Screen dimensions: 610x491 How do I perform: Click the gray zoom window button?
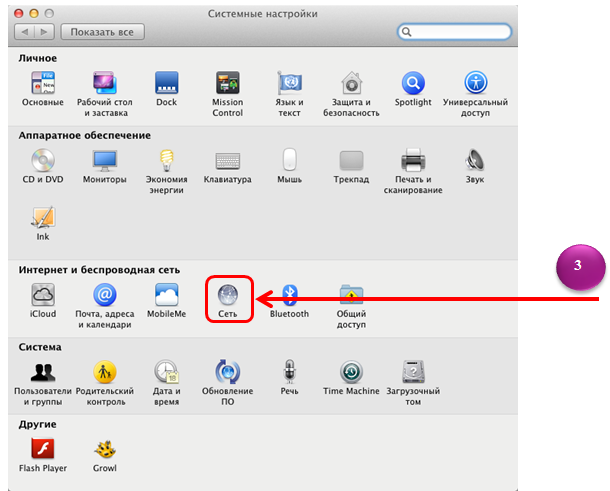(x=49, y=14)
